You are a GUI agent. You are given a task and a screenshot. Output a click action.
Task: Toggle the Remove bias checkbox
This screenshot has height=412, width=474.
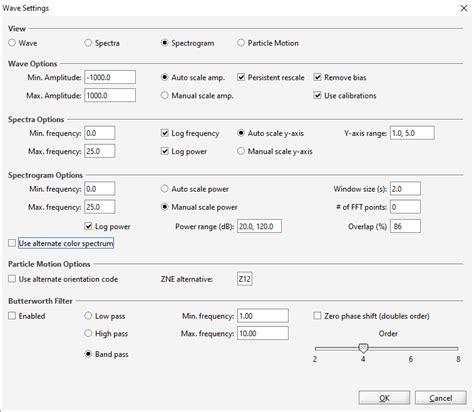pos(317,77)
